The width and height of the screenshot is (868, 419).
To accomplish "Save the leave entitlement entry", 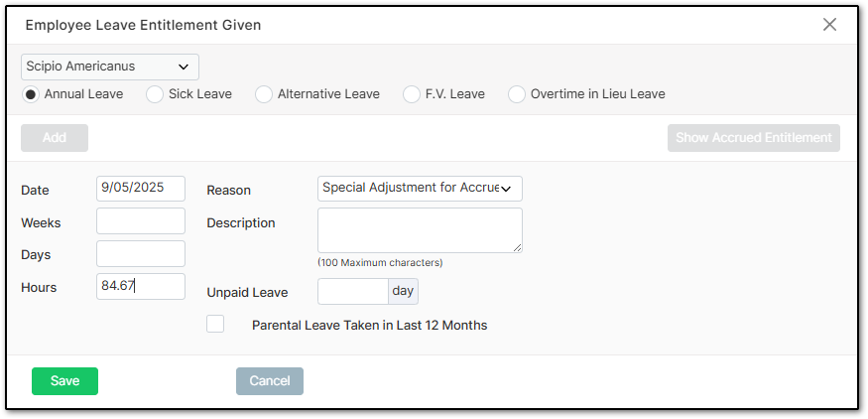I will (x=64, y=380).
